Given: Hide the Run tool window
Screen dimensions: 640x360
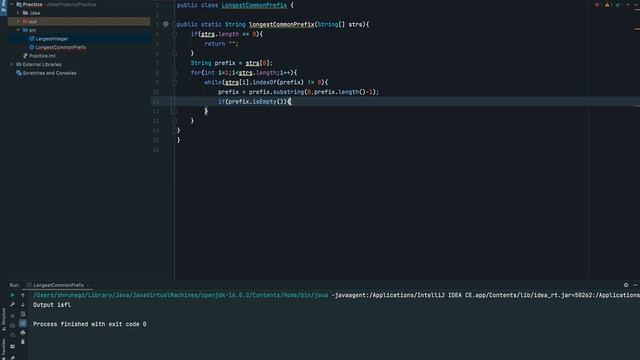Looking at the screenshot, I should [636, 285].
